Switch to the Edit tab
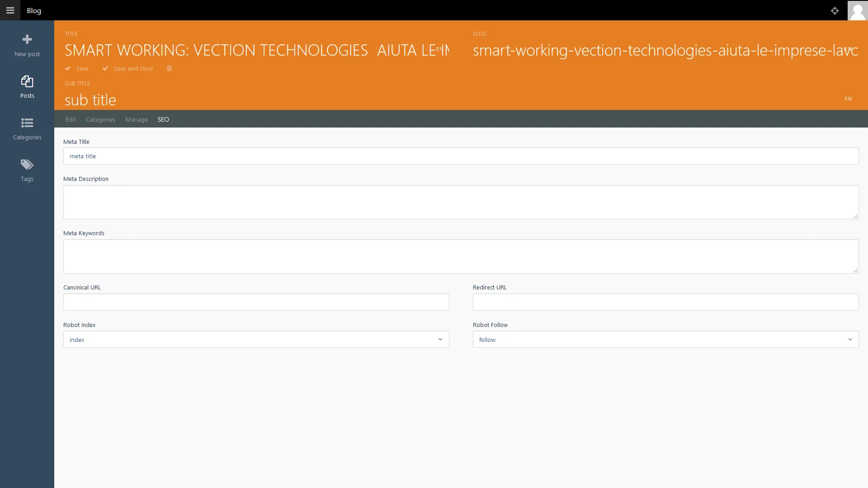The height and width of the screenshot is (488, 868). click(71, 119)
